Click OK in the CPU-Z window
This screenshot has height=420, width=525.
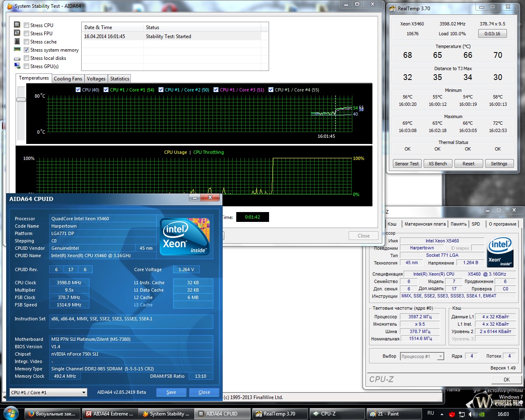coord(507,379)
